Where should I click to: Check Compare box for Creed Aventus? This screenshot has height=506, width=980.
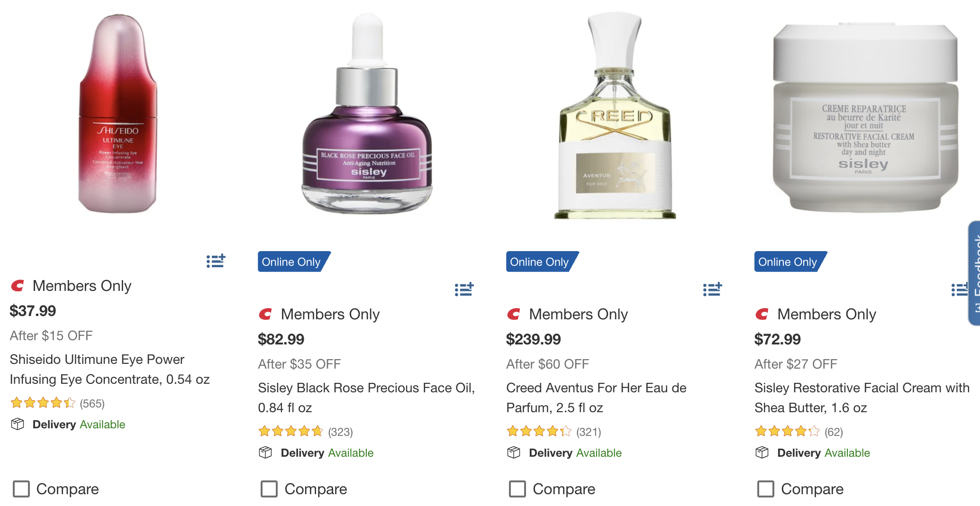pyautogui.click(x=517, y=489)
